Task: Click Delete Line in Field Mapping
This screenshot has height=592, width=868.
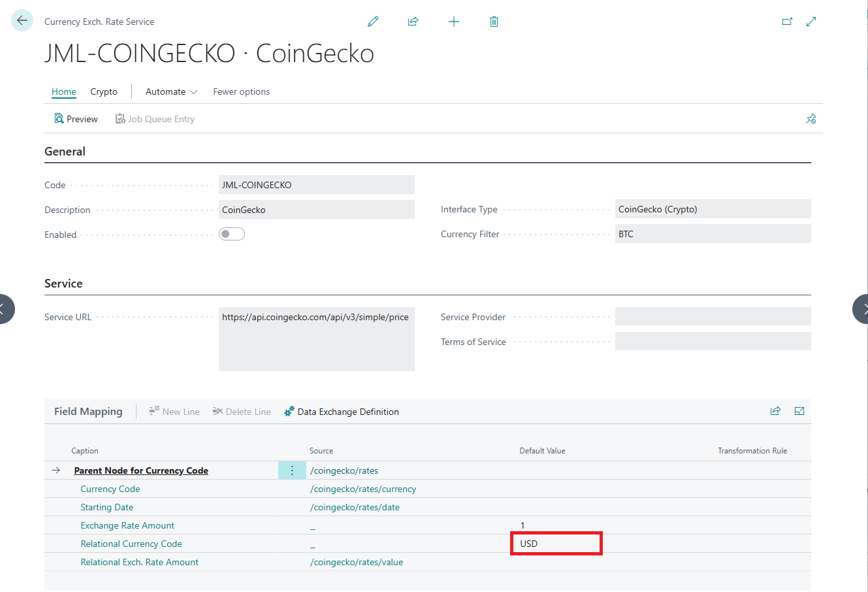Action: click(241, 412)
